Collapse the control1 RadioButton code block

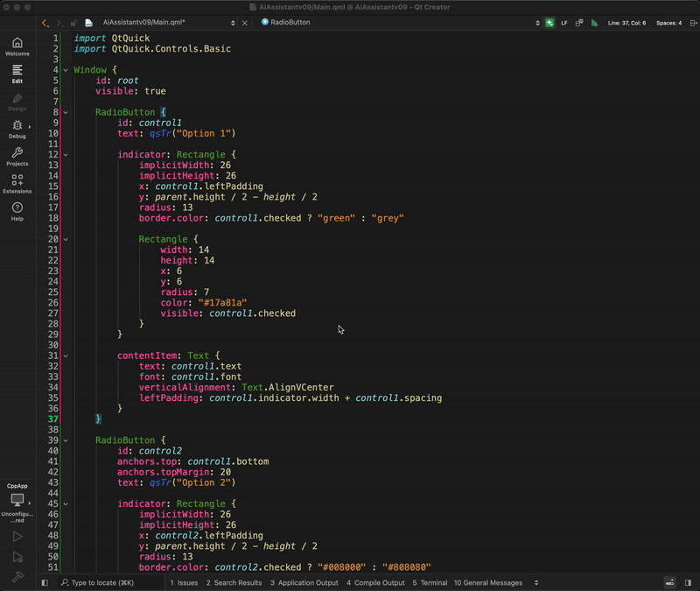point(66,112)
